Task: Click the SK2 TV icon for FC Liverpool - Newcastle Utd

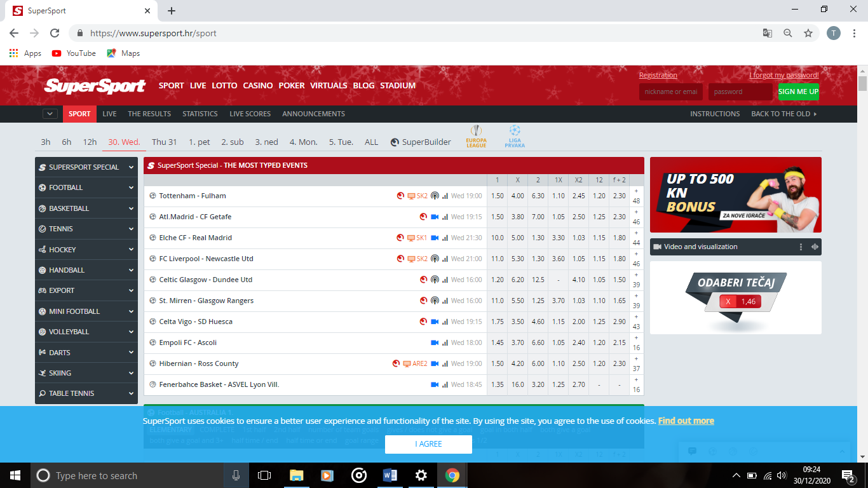Action: 417,259
